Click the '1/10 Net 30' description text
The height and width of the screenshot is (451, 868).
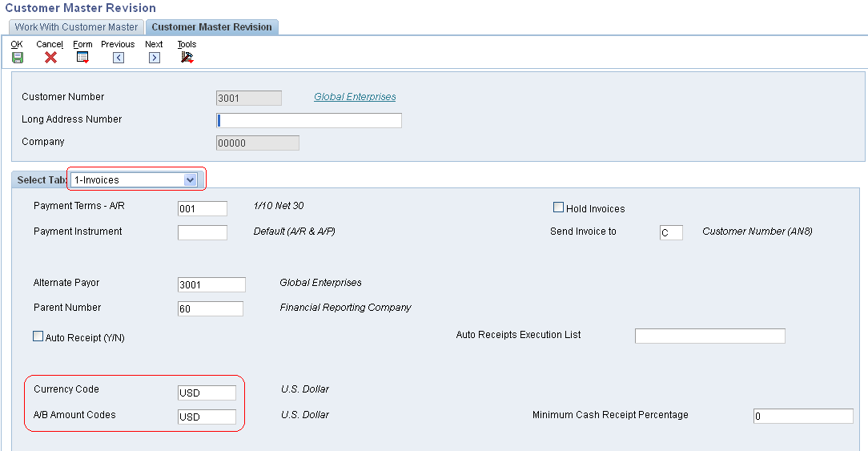[x=279, y=206]
